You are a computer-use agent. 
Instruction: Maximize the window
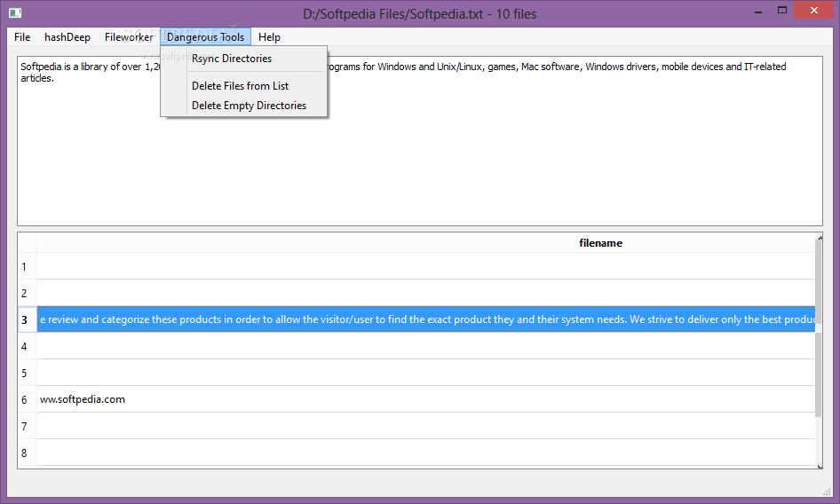[x=782, y=11]
